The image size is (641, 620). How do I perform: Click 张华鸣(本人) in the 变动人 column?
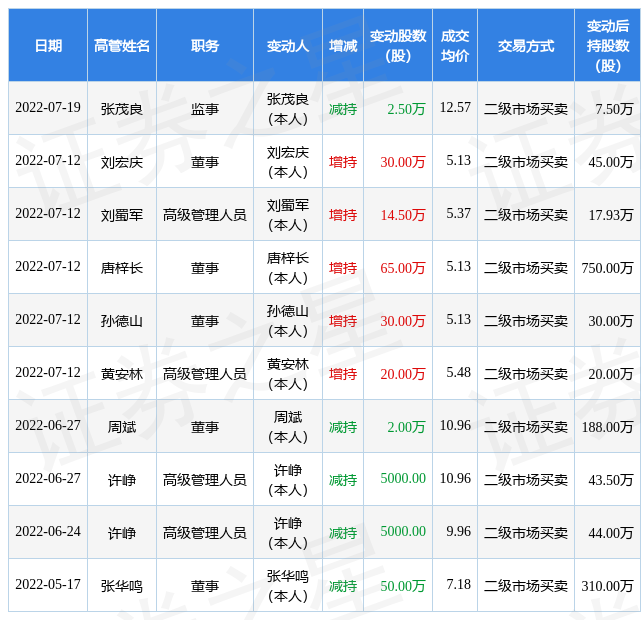pos(288,586)
